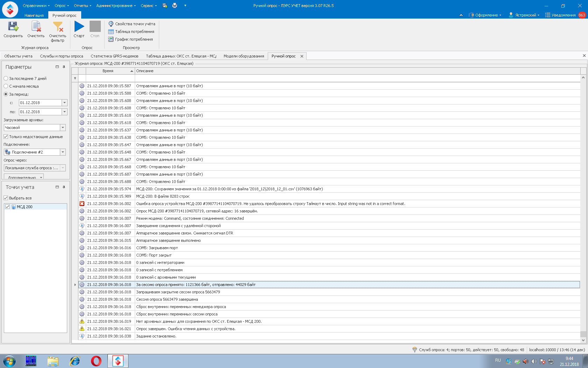Open the Сервис menu

tap(149, 6)
